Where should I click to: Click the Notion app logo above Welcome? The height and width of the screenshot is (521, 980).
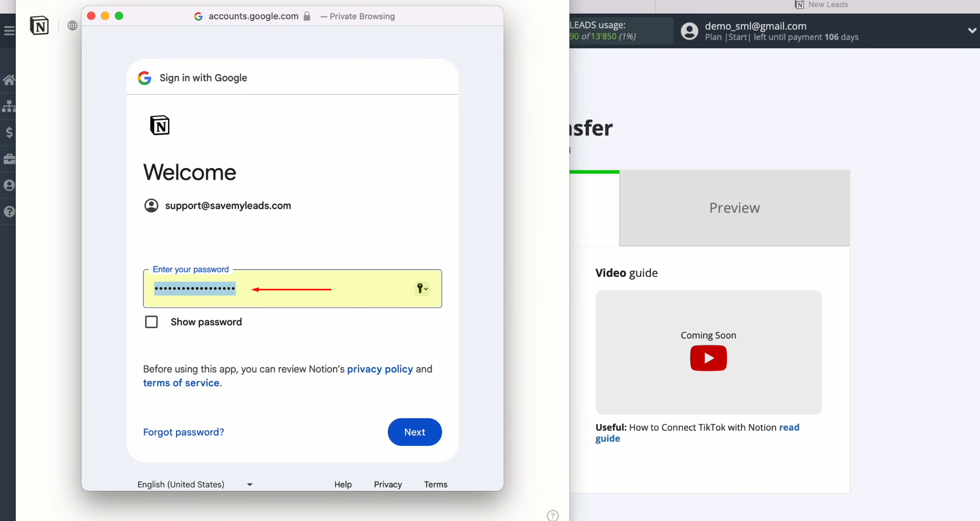pos(160,125)
